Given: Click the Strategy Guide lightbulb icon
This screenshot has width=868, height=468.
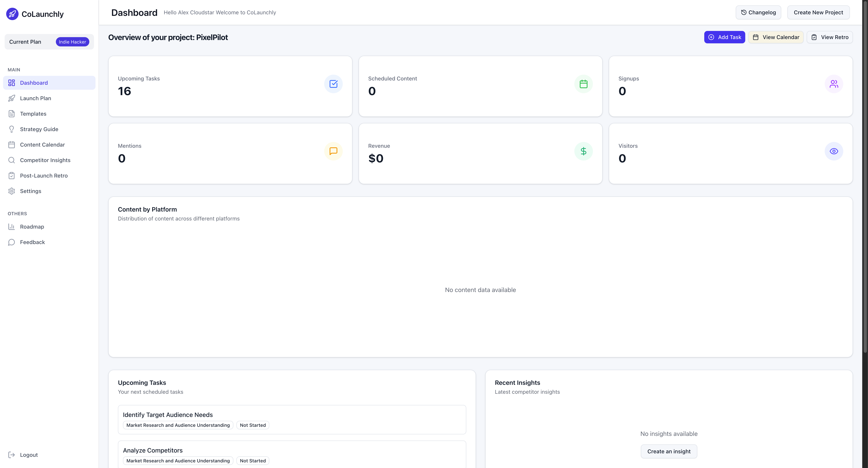Looking at the screenshot, I should click(x=11, y=129).
